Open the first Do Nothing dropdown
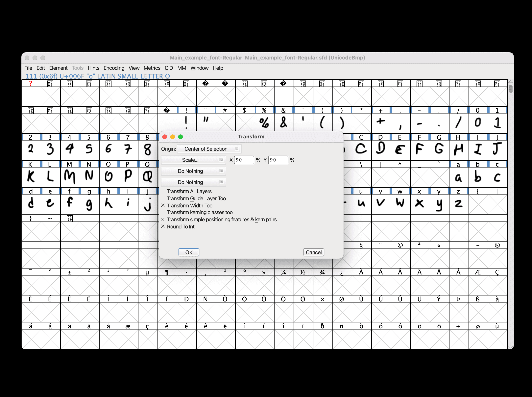This screenshot has width=532, height=397. (x=194, y=171)
